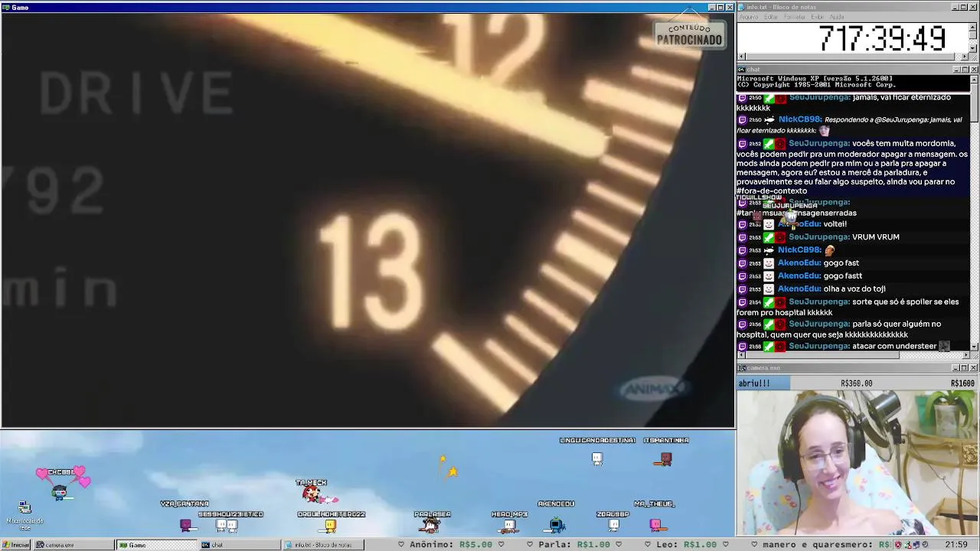Open the Exibir menu in Bloco de notas
This screenshot has width=980, height=551.
click(x=818, y=17)
